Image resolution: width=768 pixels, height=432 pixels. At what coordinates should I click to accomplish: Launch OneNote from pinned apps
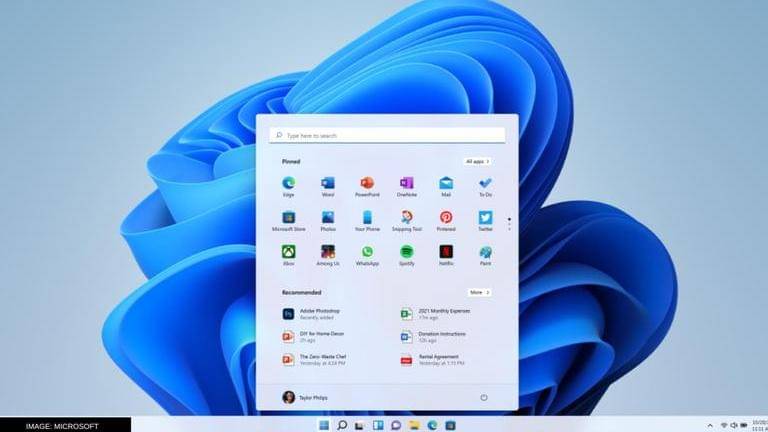point(406,184)
